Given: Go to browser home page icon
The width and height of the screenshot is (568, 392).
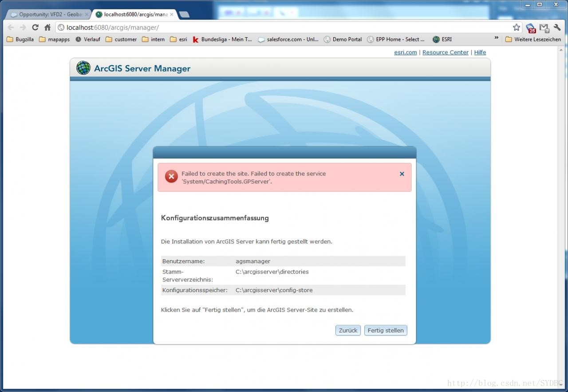Looking at the screenshot, I should (x=47, y=28).
